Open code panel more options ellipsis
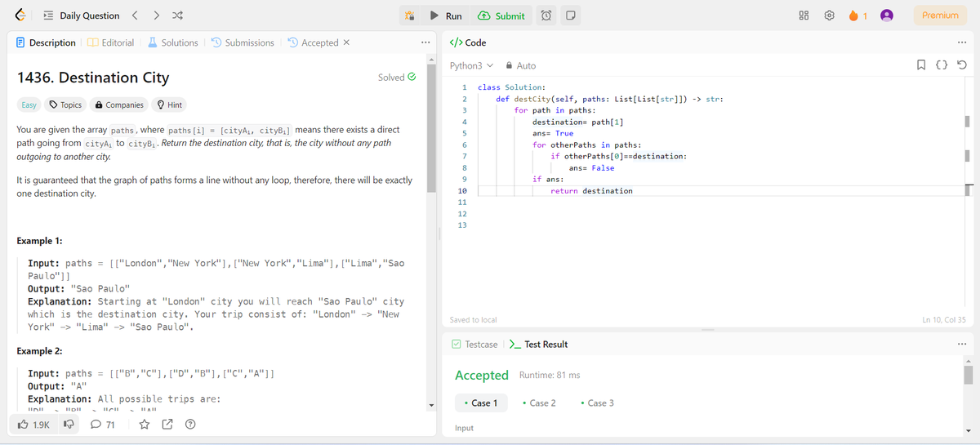Viewport: 980px width, 445px height. 961,42
